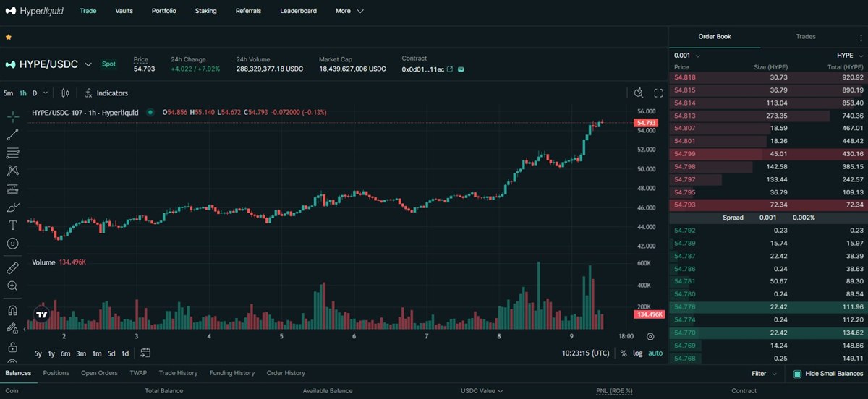
Task: Sort by USDC Value column
Action: pos(482,391)
